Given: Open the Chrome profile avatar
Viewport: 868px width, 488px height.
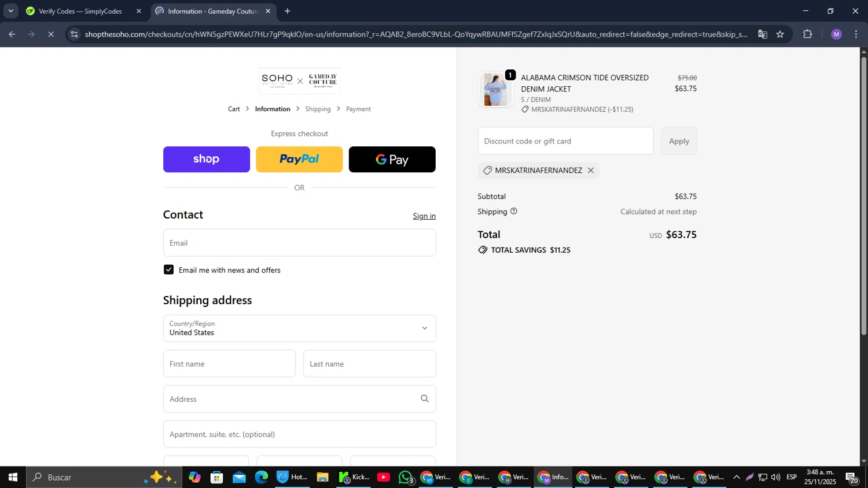Looking at the screenshot, I should (836, 34).
